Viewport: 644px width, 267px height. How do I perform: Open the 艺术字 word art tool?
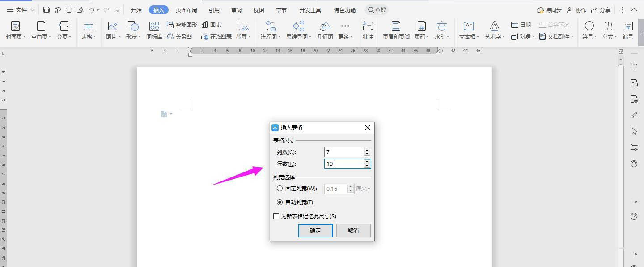[494, 30]
